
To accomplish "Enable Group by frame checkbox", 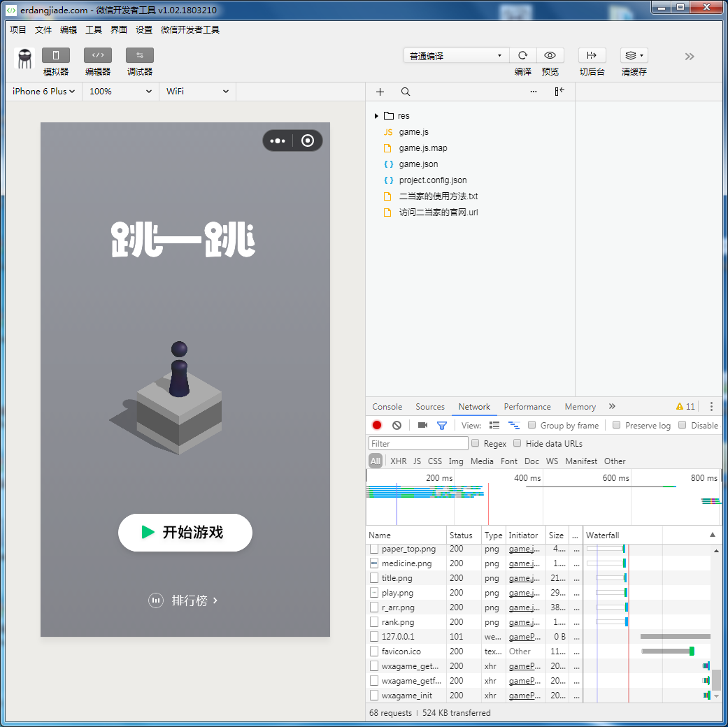I will coord(532,425).
